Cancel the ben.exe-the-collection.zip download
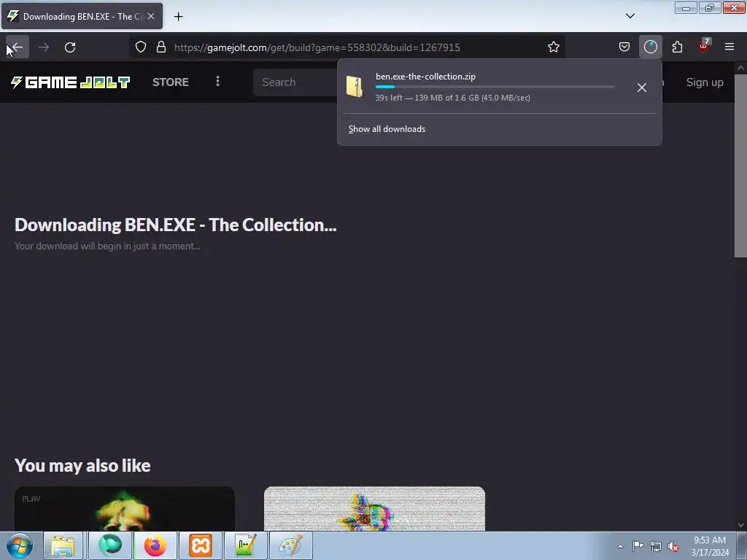This screenshot has height=560, width=747. [x=642, y=87]
